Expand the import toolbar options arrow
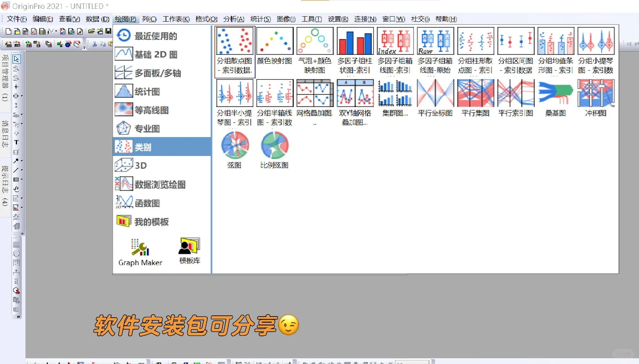 tap(84, 47)
